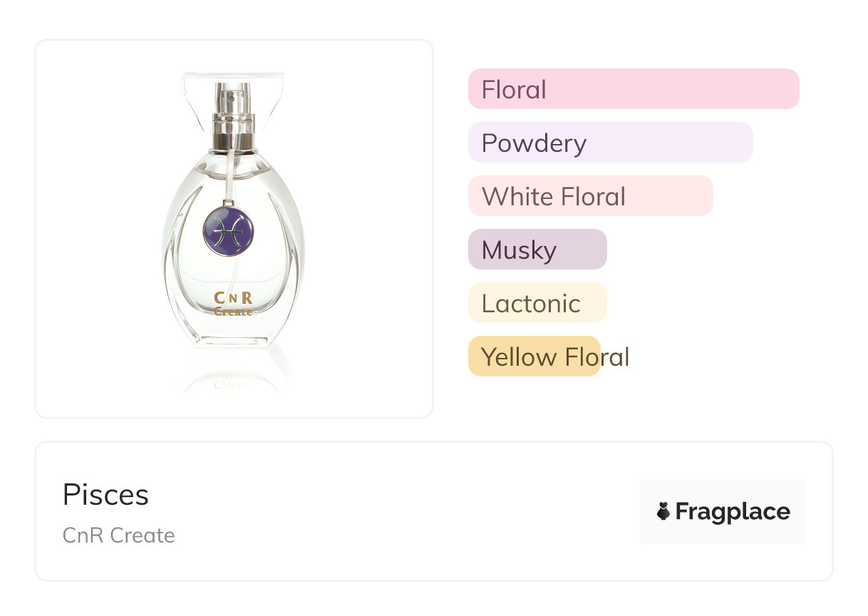Select the cream Lactonic accord bar

(x=537, y=303)
